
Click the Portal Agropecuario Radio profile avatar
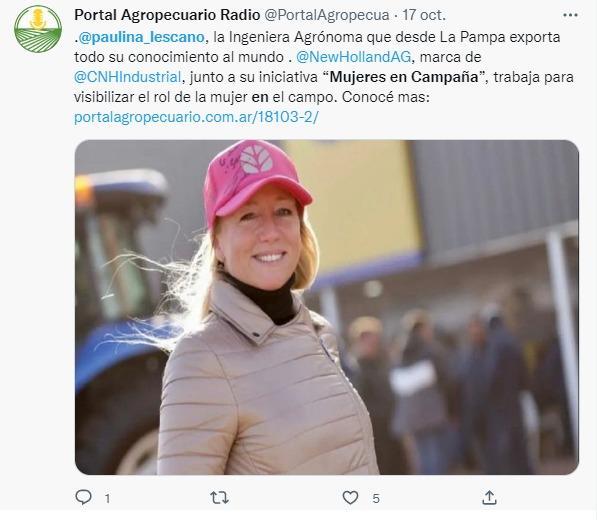[38, 29]
